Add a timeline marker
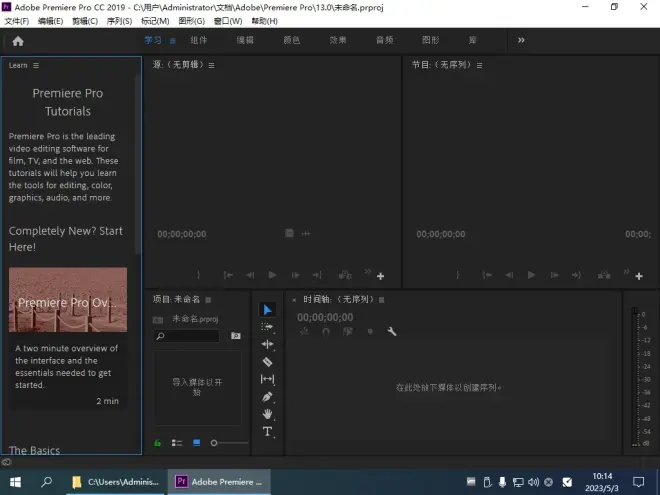The width and height of the screenshot is (660, 495). (370, 332)
